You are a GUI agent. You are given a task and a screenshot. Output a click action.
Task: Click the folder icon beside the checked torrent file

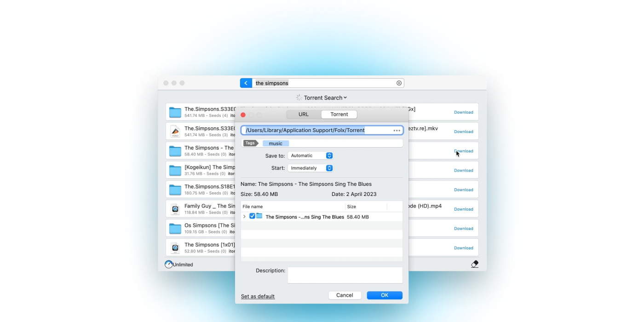(x=259, y=216)
